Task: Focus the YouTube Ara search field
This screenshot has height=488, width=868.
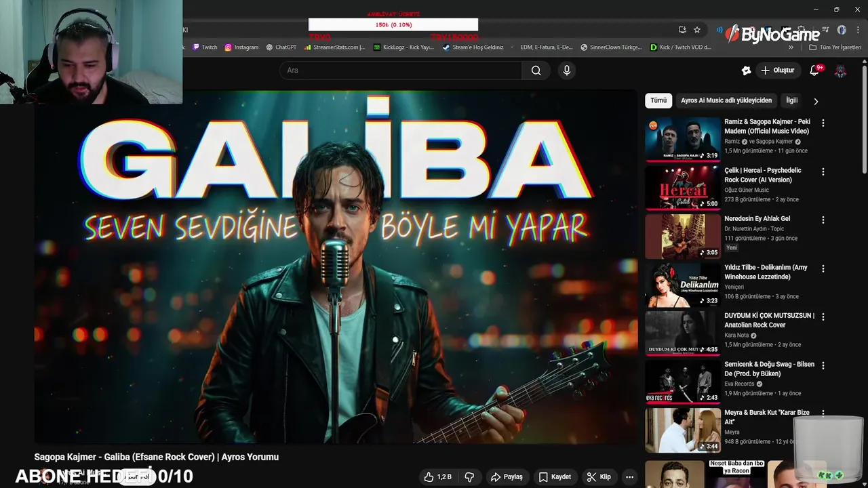Action: 400,70
